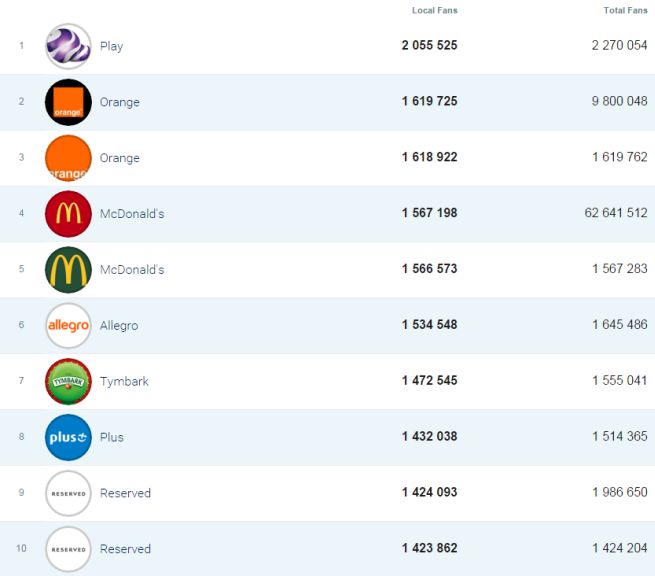Image resolution: width=655 pixels, height=576 pixels.
Task: Click the black-background Orange logo
Action: click(68, 102)
